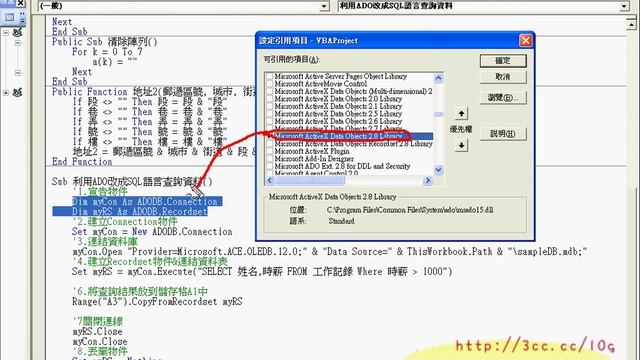Screen dimensions: 640x360
Task: Click the reference list vertical scroll thumb
Action: pos(439,114)
